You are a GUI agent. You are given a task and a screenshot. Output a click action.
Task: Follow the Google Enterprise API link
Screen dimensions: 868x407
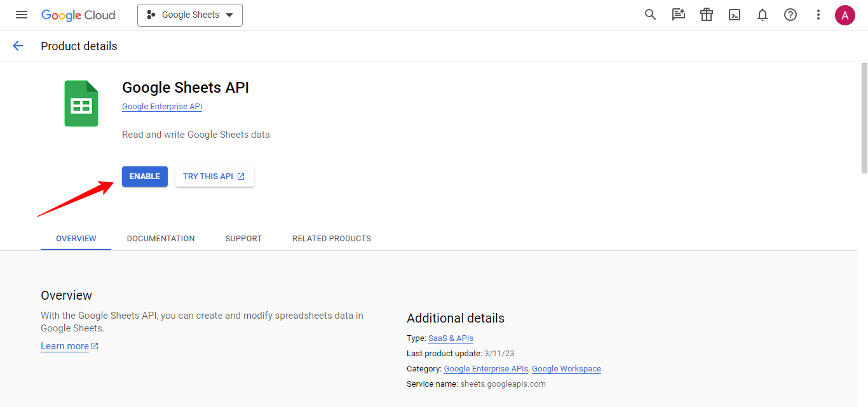click(x=161, y=107)
